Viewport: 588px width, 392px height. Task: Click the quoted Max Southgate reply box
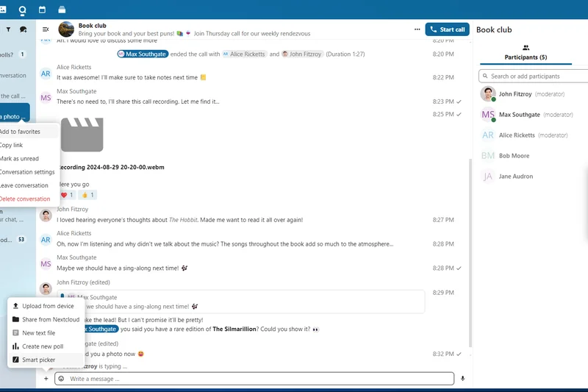pos(241,302)
